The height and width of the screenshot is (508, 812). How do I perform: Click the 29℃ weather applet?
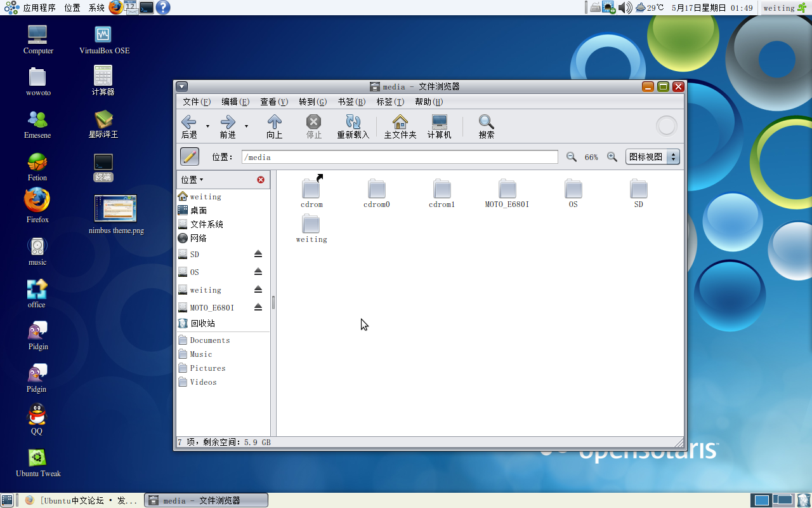(x=650, y=8)
